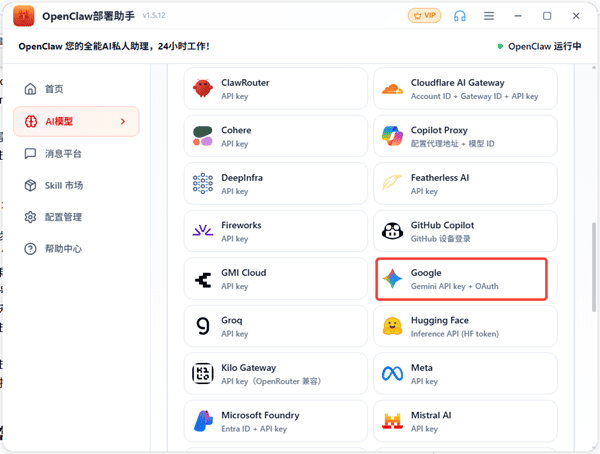Open 消息平台 in the sidebar
600x454 pixels.
point(76,154)
